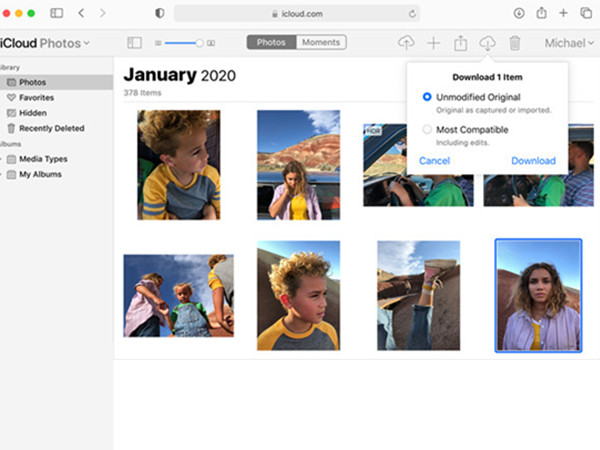Expand the Media Types album group
The height and width of the screenshot is (450, 600).
tap(3, 159)
